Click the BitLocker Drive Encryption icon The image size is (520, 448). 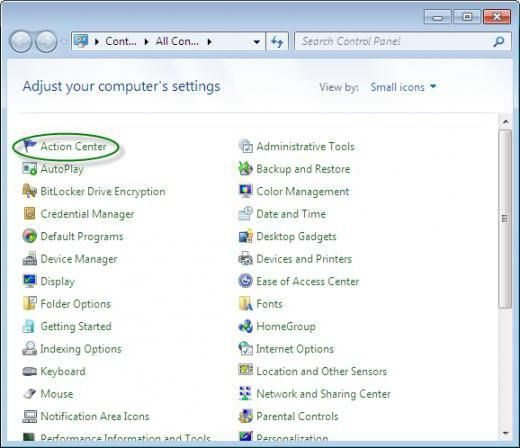[29, 191]
